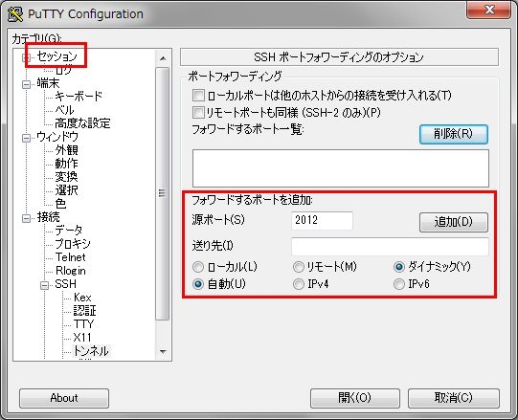
Task: Open the TTY category
Action: [x=84, y=324]
